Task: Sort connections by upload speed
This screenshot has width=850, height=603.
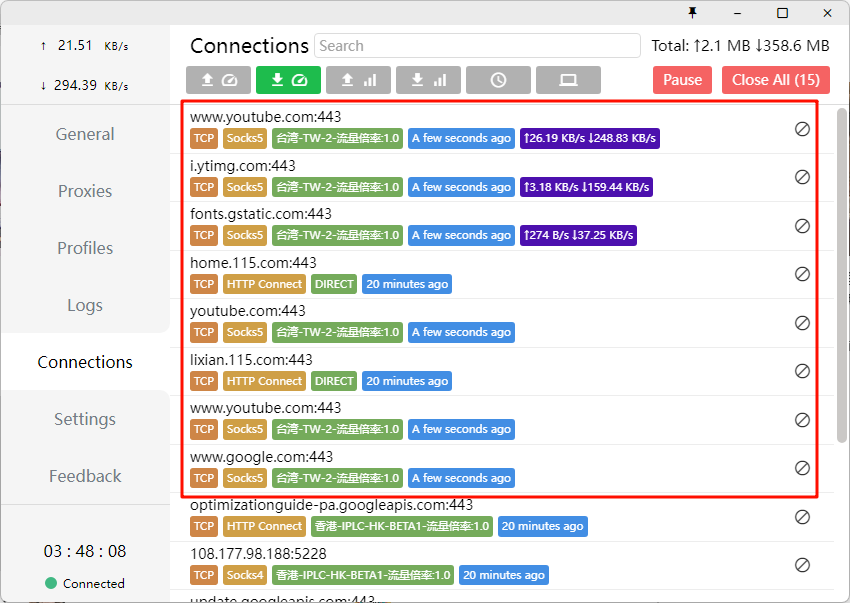Action: (218, 80)
